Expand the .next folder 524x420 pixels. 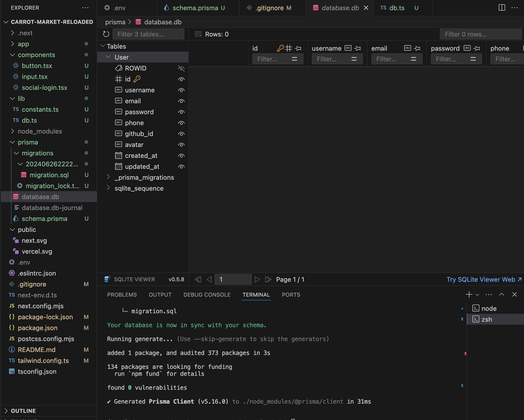click(12, 33)
